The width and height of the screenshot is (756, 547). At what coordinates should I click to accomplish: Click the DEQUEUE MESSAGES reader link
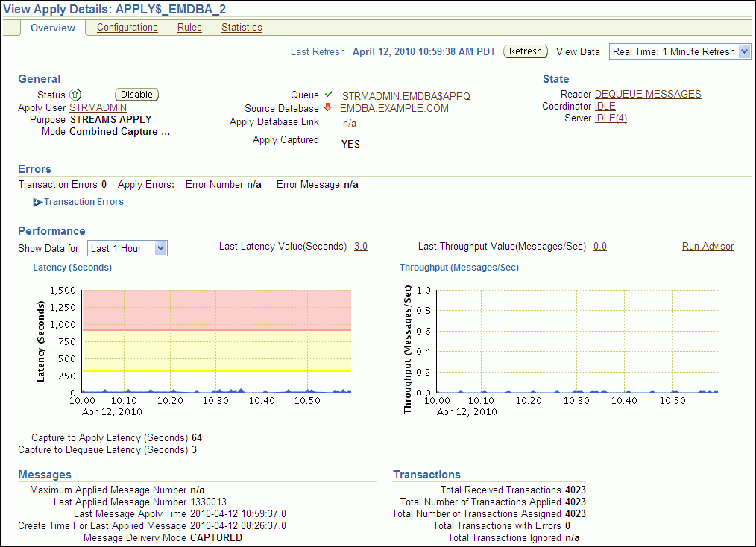[x=648, y=94]
